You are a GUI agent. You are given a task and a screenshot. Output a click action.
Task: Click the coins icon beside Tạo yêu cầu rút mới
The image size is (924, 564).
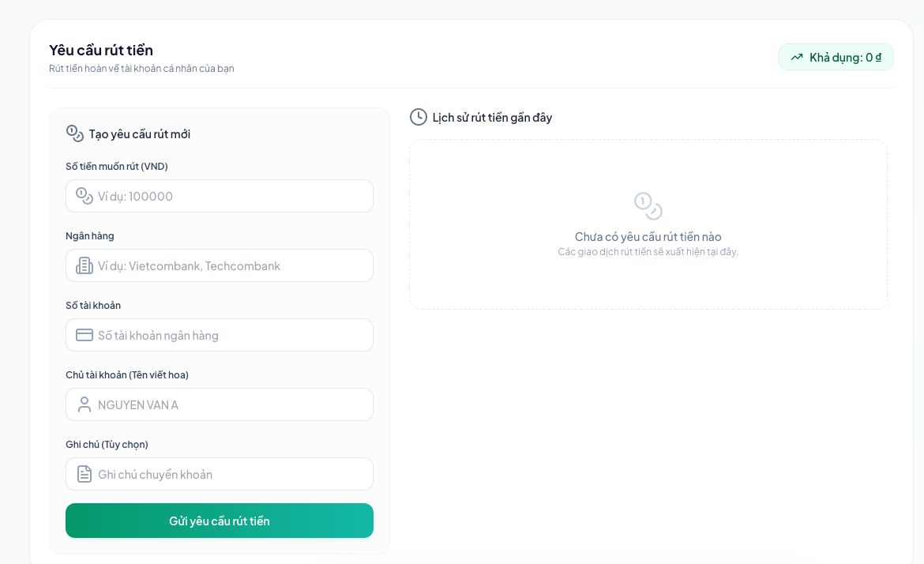75,133
